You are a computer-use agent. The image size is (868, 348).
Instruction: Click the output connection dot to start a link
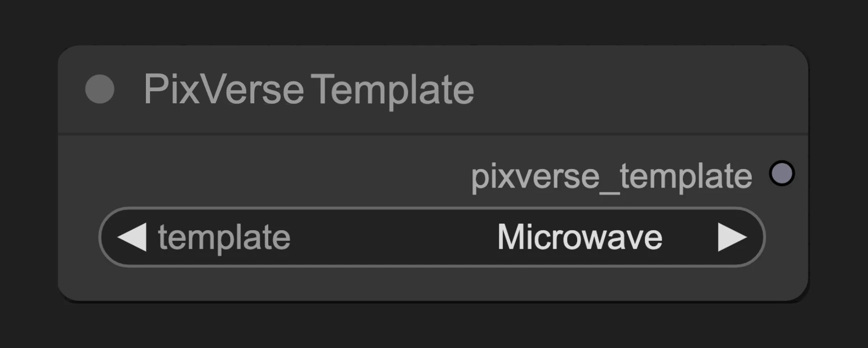click(x=782, y=175)
